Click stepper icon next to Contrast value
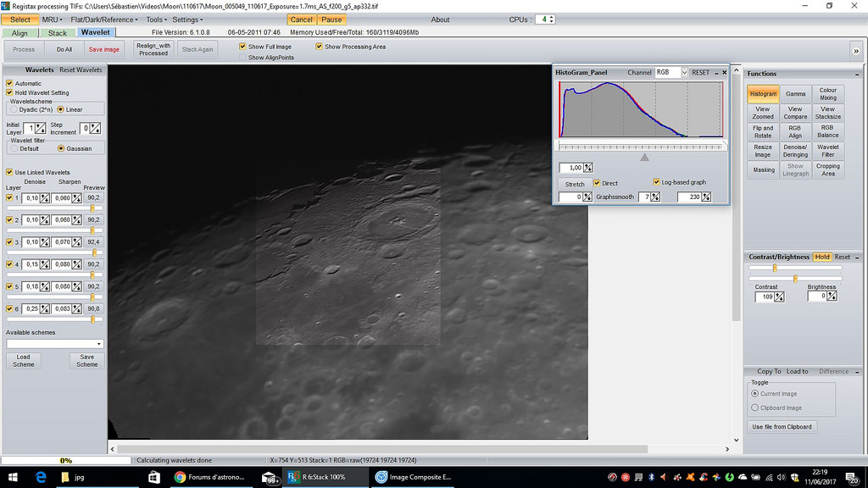Viewport: 868px width, 488px height. point(779,297)
